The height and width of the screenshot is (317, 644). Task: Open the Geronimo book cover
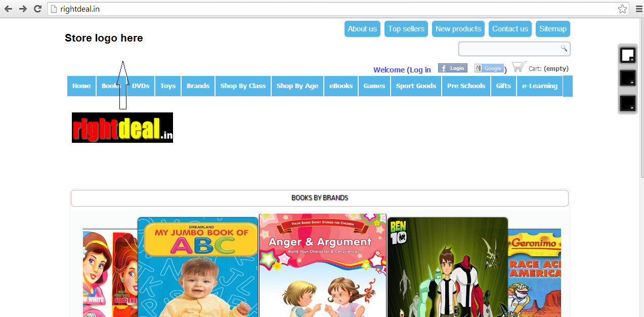pos(534,273)
